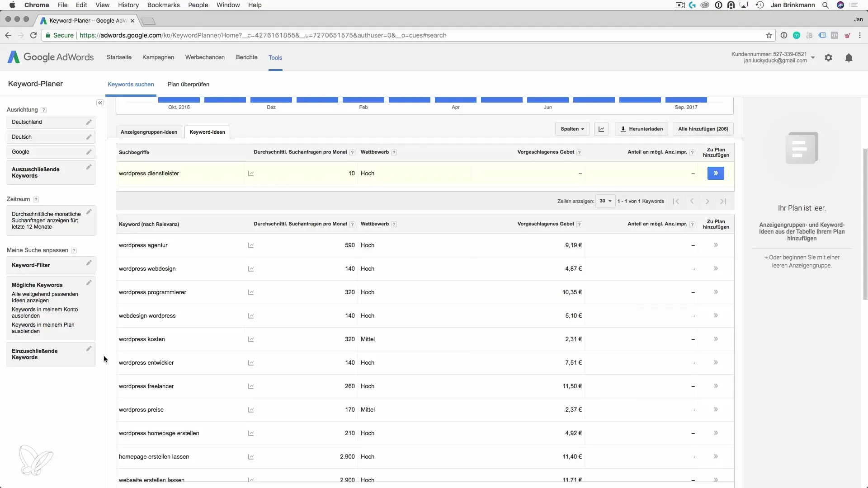Screen dimensions: 868x488
Task: Sort by Keyword (nach Relevanz) header
Action: [x=149, y=224]
